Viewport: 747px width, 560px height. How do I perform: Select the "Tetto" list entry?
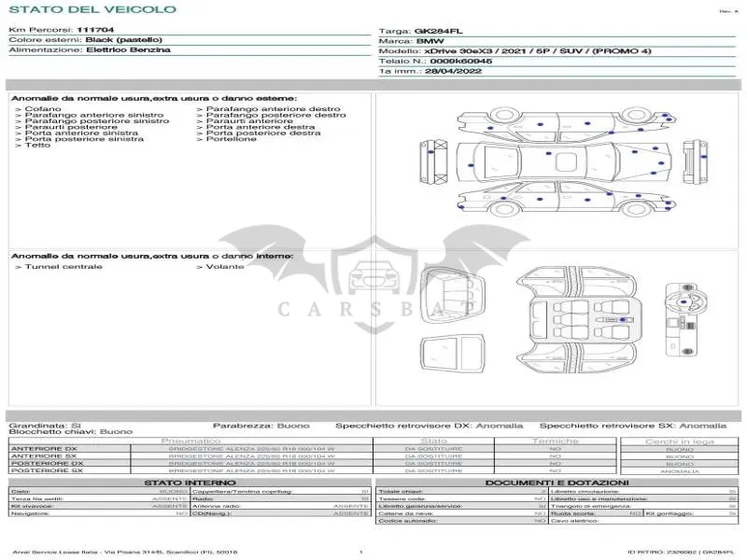tap(37, 146)
